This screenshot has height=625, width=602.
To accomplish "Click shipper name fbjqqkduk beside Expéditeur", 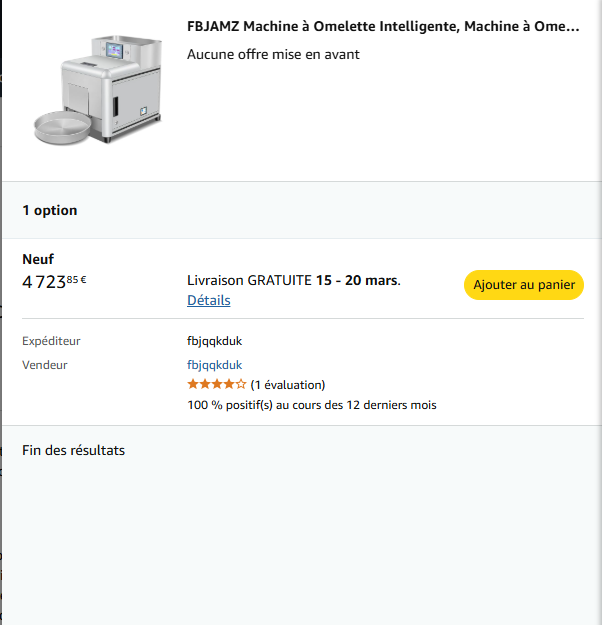I will tap(214, 341).
